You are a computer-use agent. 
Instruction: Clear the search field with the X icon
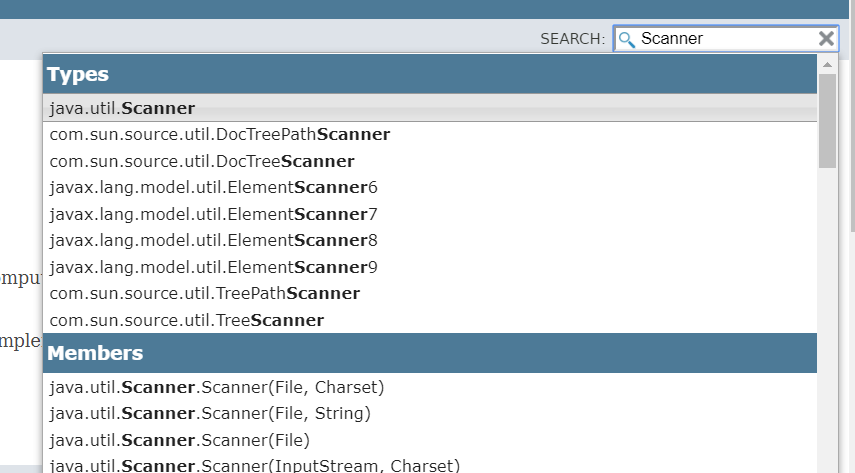tap(826, 38)
